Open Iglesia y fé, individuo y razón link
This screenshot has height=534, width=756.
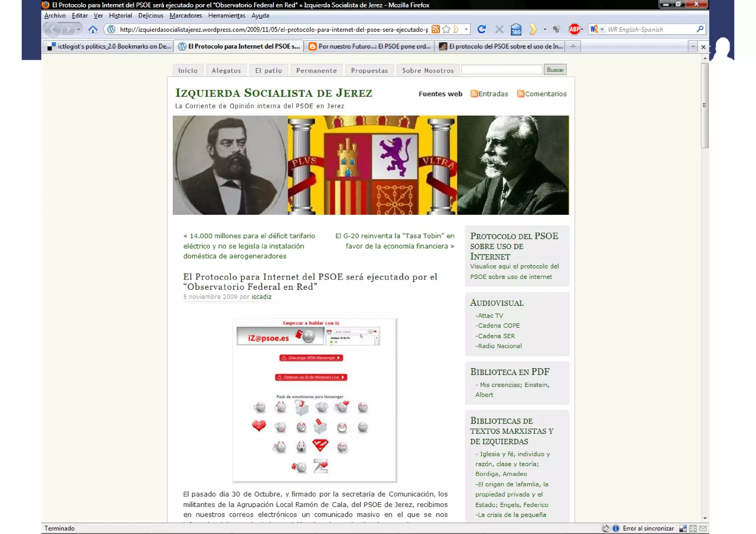click(x=512, y=464)
